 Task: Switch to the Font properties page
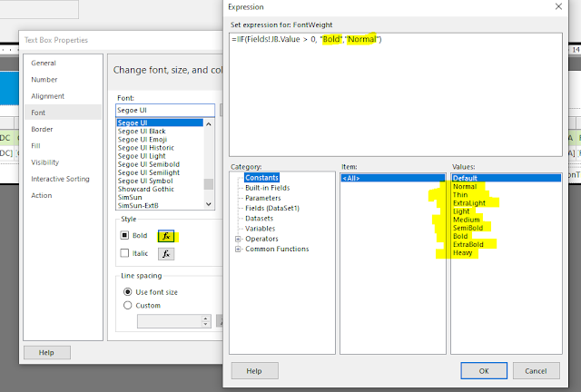[63, 113]
